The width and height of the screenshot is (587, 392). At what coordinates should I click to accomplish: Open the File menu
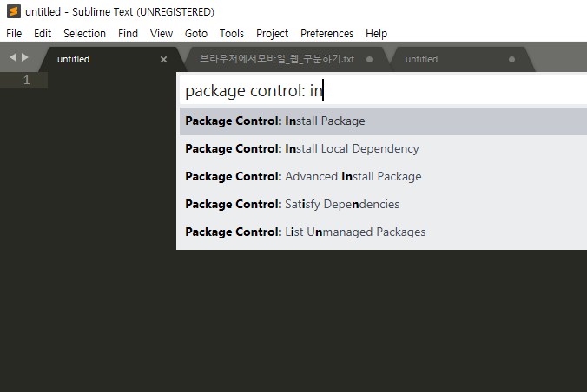tap(14, 34)
